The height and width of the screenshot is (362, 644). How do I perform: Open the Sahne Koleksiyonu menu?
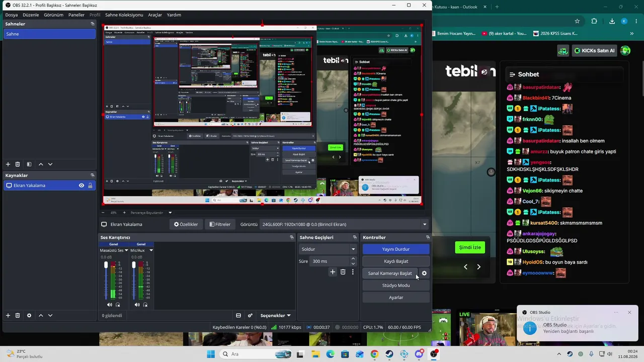pos(124,15)
